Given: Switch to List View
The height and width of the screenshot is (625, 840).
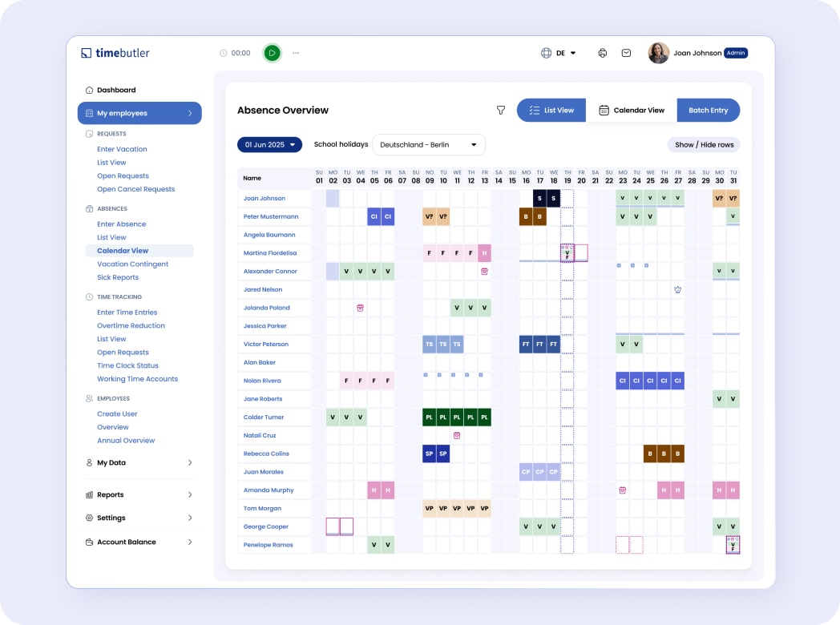Looking at the screenshot, I should point(551,111).
